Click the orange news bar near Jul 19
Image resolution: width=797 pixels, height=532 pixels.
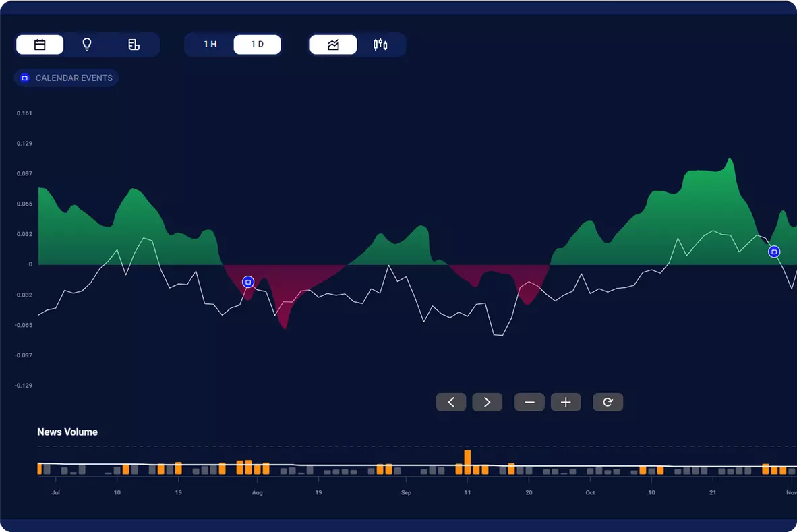point(178,468)
